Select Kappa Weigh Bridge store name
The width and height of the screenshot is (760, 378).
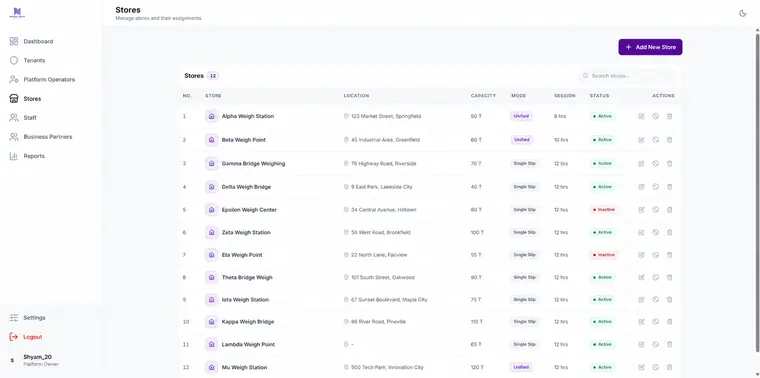pyautogui.click(x=248, y=322)
